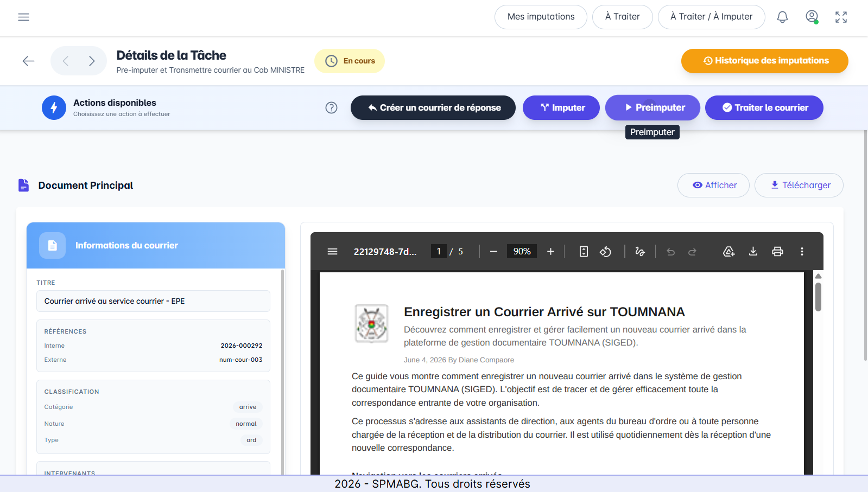Open the user profile icon
Screen dimensions: 868x492
pos(812,17)
